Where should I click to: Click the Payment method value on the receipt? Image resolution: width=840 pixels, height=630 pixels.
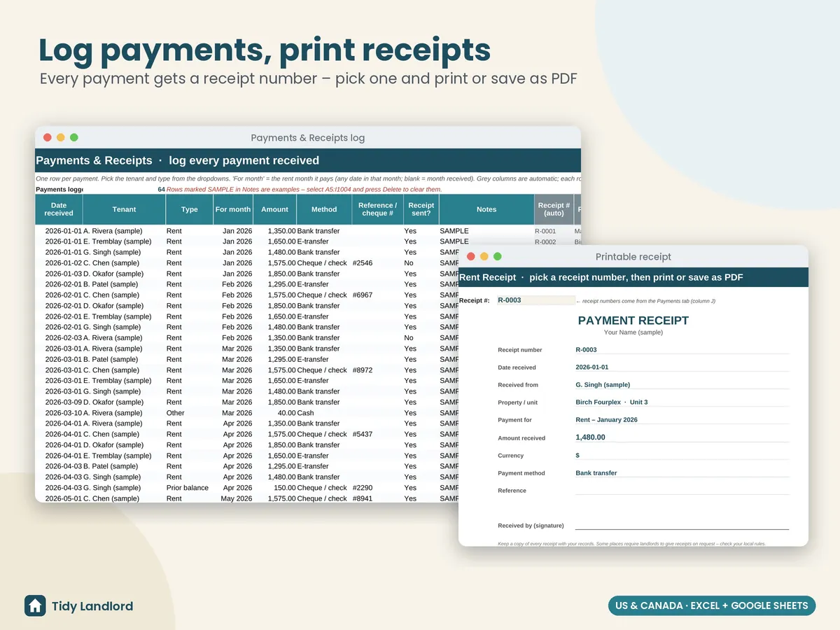(x=596, y=472)
